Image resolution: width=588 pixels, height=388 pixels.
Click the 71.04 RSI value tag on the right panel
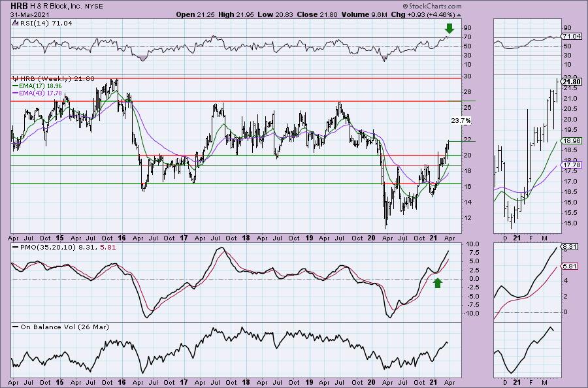(x=572, y=37)
